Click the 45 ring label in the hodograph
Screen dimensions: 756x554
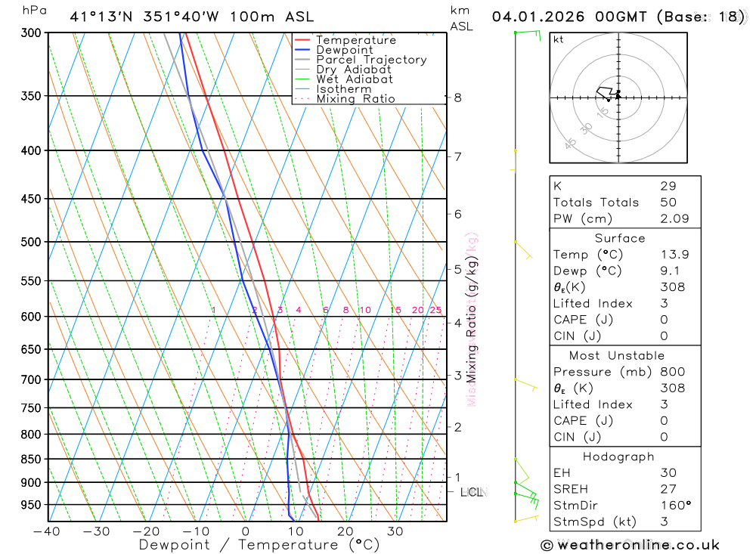(x=570, y=144)
